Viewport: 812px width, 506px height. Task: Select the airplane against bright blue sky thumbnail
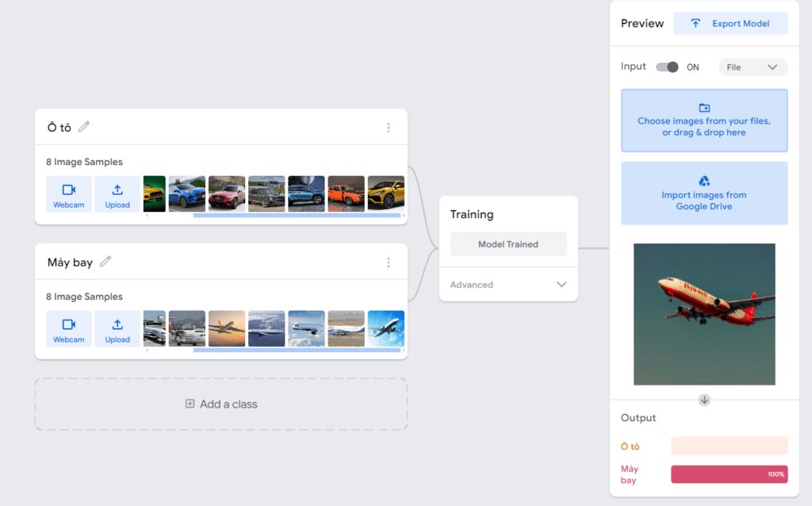click(x=386, y=328)
